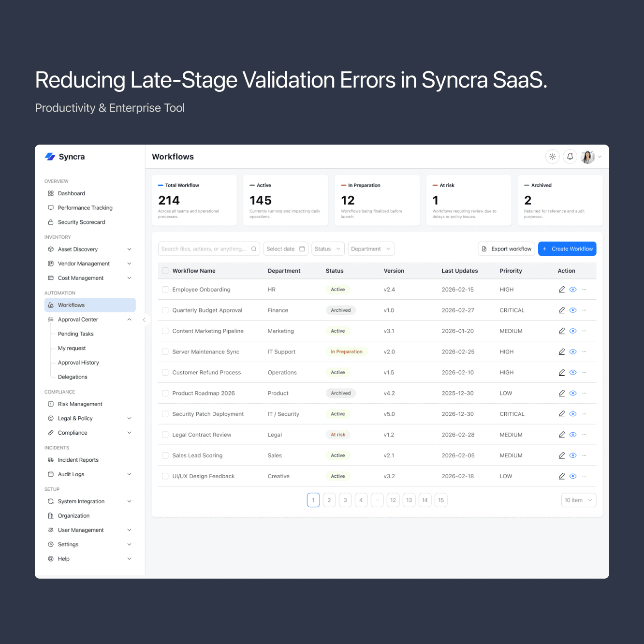Screen dimensions: 644x644
Task: Open the Department filter dropdown
Action: pyautogui.click(x=371, y=249)
